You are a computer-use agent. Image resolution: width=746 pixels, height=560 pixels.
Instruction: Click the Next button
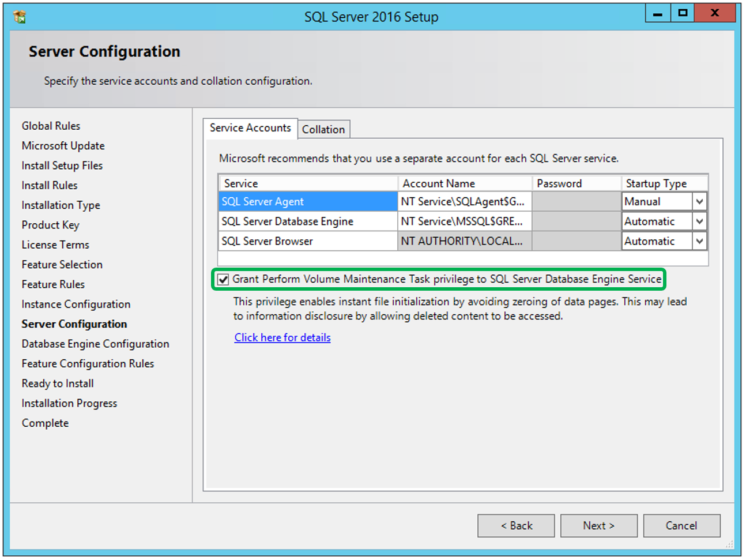pyautogui.click(x=598, y=525)
